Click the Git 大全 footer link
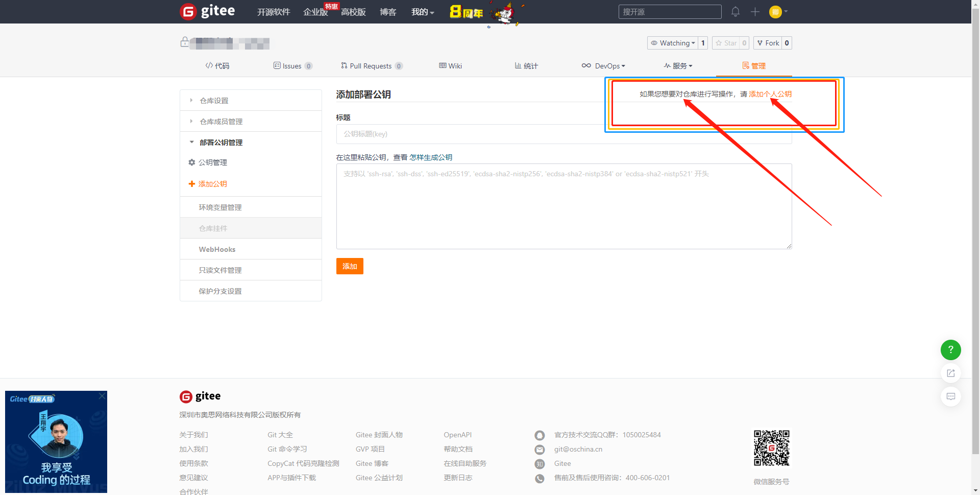Viewport: 980px width, 495px height. click(x=280, y=435)
